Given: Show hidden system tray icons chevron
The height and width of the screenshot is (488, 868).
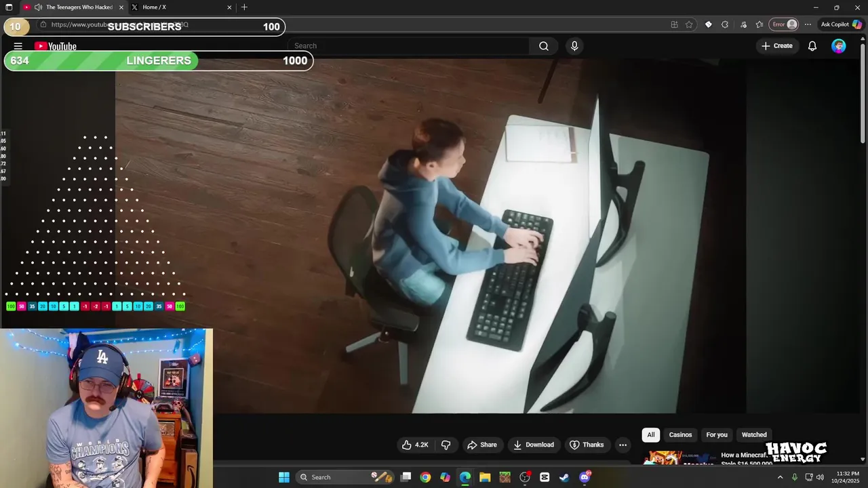Looking at the screenshot, I should pyautogui.click(x=780, y=477).
